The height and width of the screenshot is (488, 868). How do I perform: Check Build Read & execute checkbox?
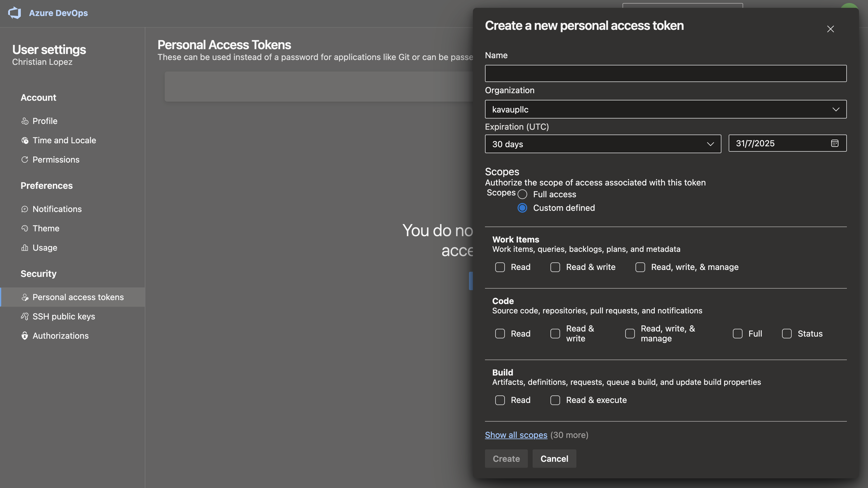point(555,400)
